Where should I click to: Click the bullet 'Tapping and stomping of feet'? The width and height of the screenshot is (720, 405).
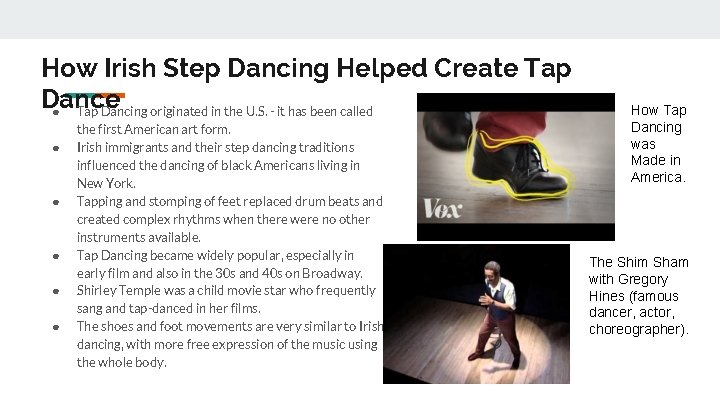[x=230, y=219]
